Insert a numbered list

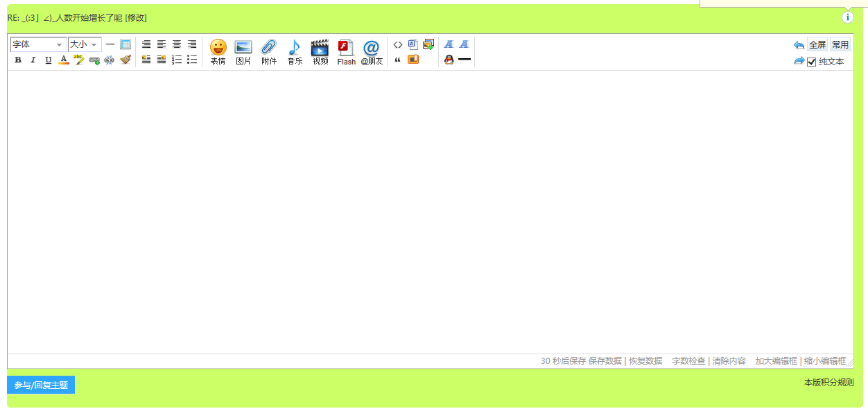click(x=177, y=60)
